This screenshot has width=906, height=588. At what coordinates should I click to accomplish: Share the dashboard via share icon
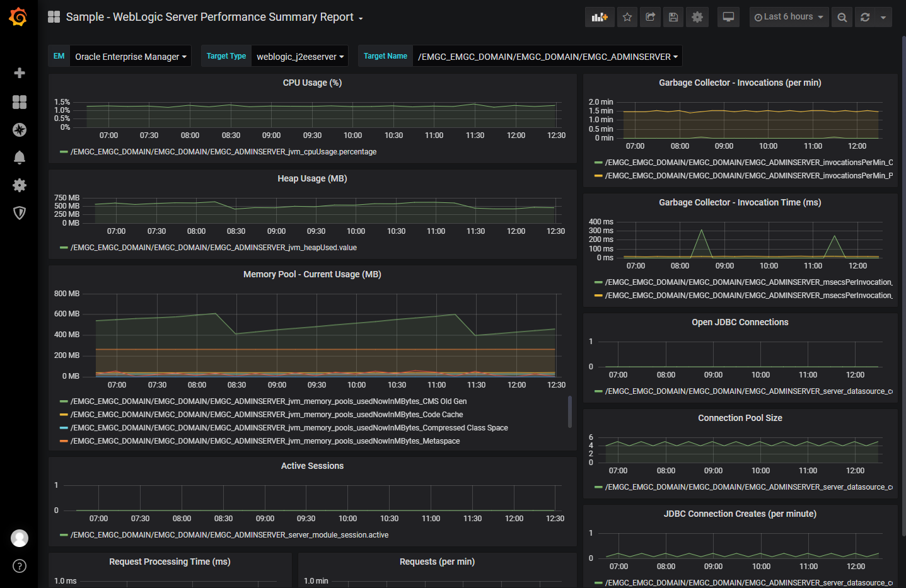coord(650,17)
